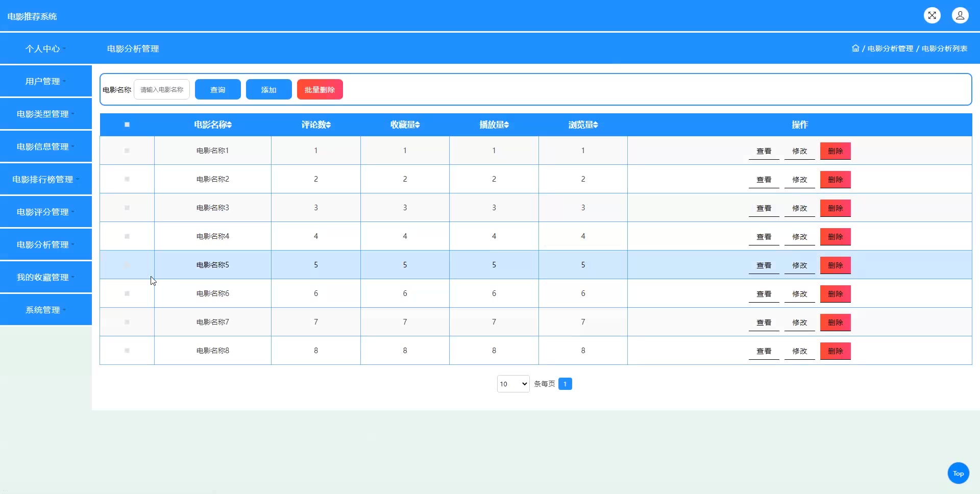This screenshot has width=980, height=494.
Task: Click the 电影分析列表 breadcrumb text
Action: point(944,48)
